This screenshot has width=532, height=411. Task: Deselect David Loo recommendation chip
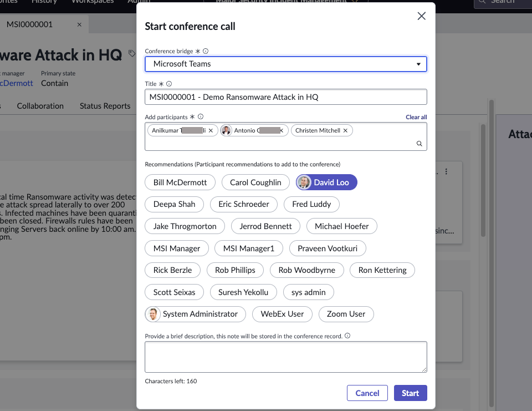[326, 182]
